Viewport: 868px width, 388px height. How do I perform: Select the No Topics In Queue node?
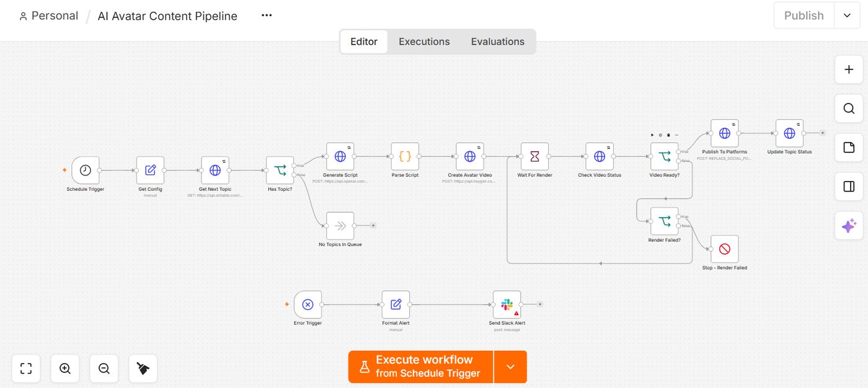pyautogui.click(x=340, y=226)
